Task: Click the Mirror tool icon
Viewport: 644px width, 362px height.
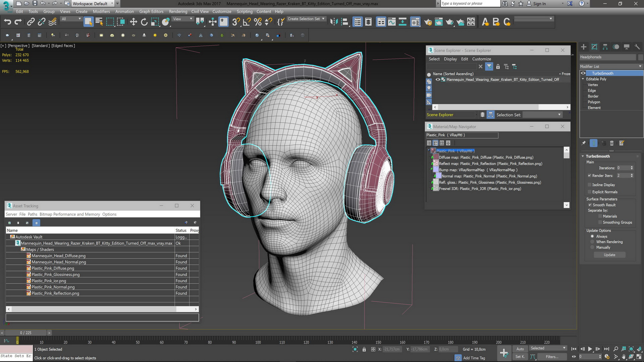Action: (x=334, y=22)
